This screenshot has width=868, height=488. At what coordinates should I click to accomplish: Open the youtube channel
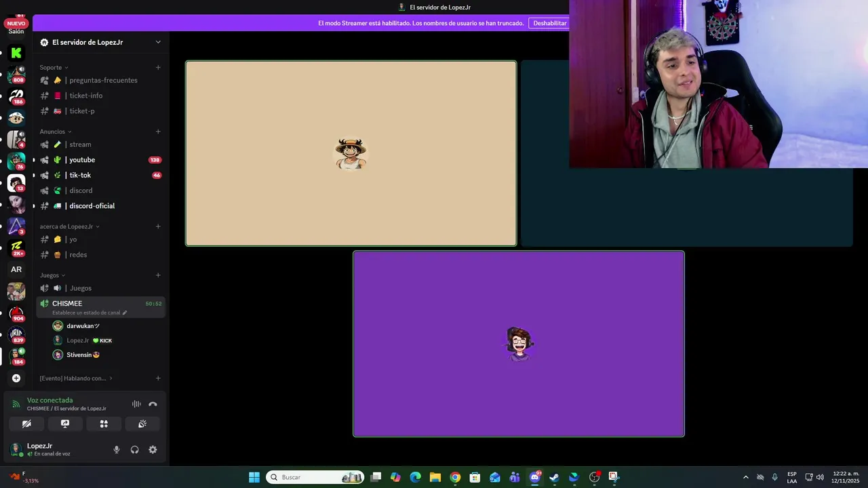[x=100, y=160]
